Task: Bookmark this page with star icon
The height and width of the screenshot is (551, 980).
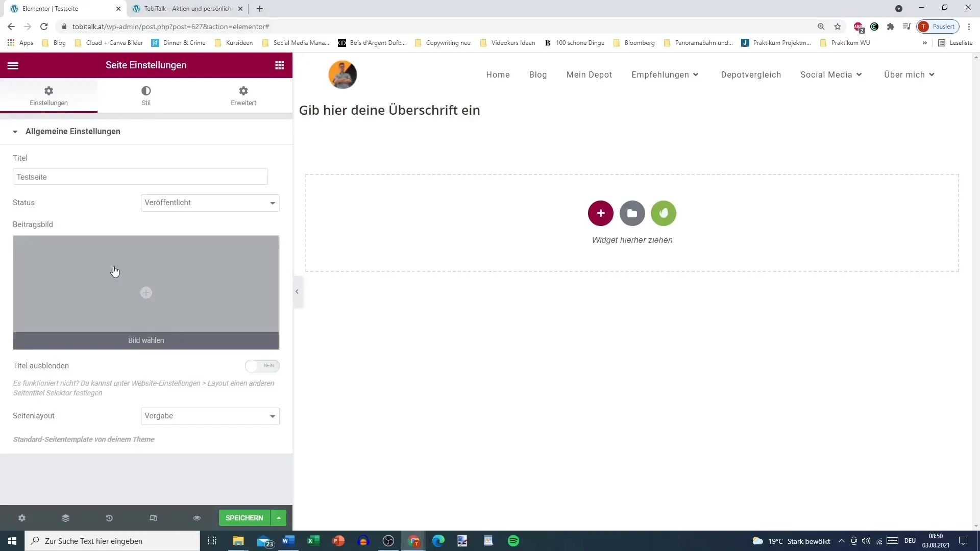Action: [x=838, y=27]
